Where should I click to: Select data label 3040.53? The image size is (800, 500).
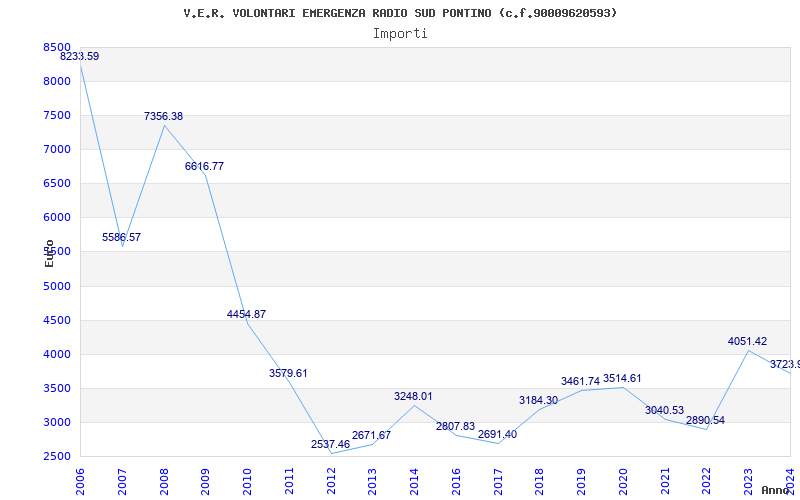point(664,410)
